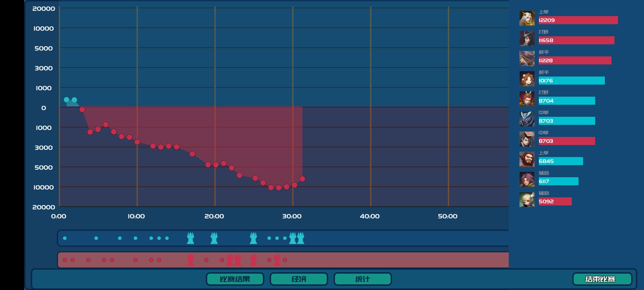
Task: Click the cyan 8704 gold bar
Action: [567, 101]
